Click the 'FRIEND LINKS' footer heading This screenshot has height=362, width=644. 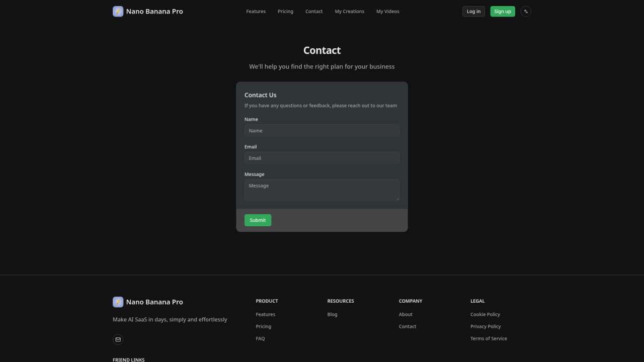click(128, 360)
